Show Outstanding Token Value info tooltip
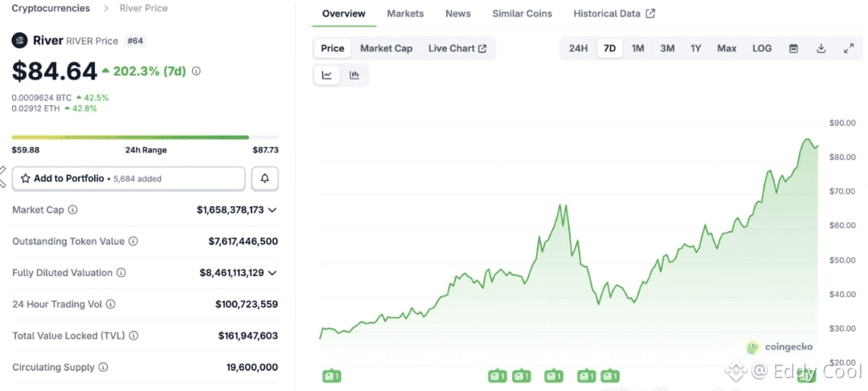868x391 pixels. click(133, 242)
